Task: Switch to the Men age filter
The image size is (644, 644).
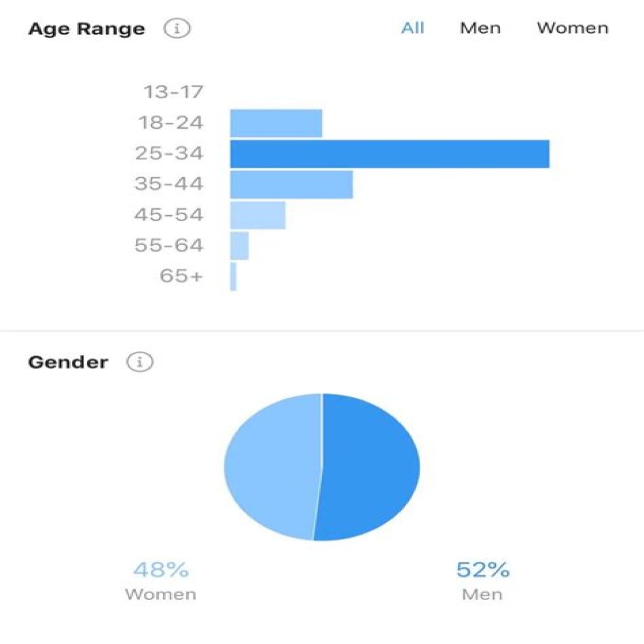Action: (x=480, y=28)
